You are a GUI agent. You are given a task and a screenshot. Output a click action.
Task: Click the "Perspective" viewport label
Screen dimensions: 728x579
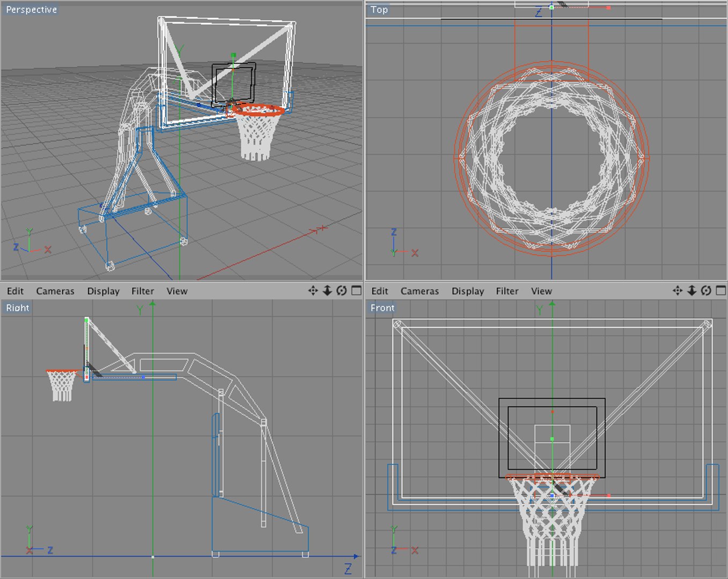[31, 10]
